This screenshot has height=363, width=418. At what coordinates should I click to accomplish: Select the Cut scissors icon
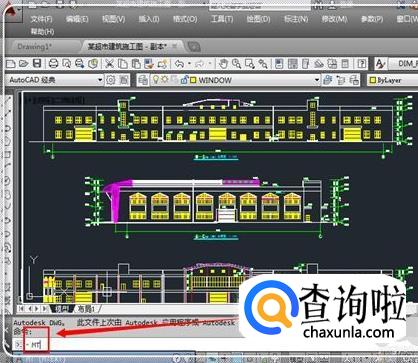point(109,63)
